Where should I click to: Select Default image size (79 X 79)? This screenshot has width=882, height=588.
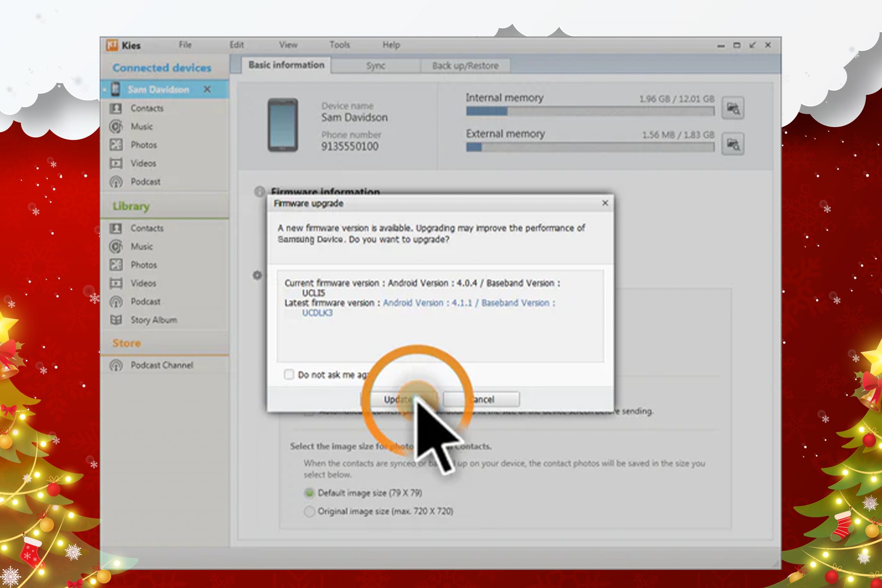point(309,493)
